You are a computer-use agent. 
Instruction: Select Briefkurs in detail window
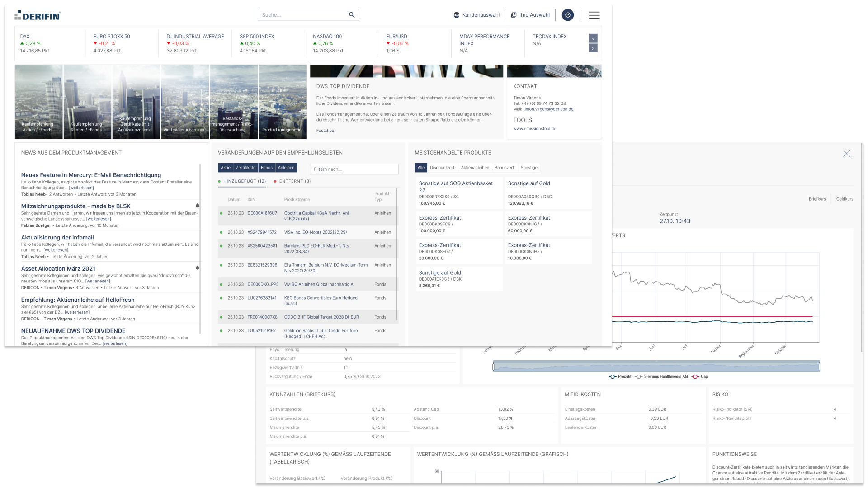(817, 199)
